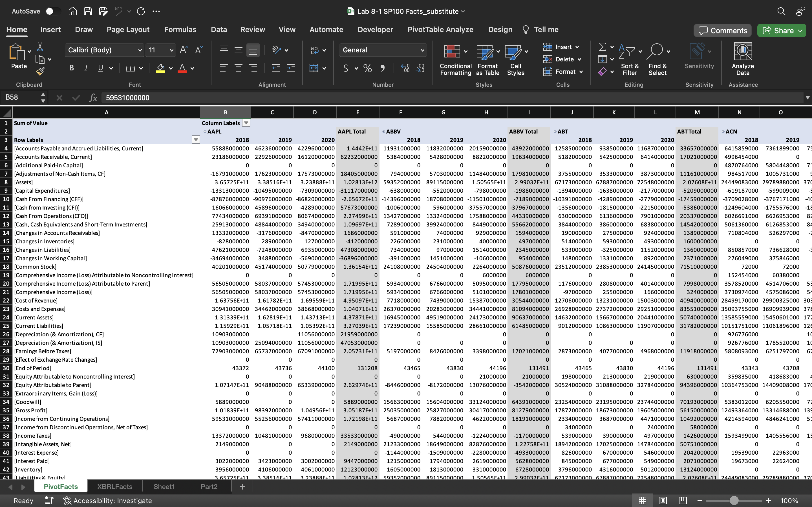Collapse the AAPL column group

point(205,132)
